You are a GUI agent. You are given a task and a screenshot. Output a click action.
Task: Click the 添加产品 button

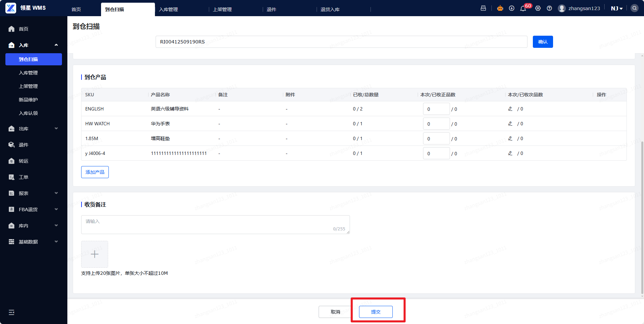(x=95, y=172)
